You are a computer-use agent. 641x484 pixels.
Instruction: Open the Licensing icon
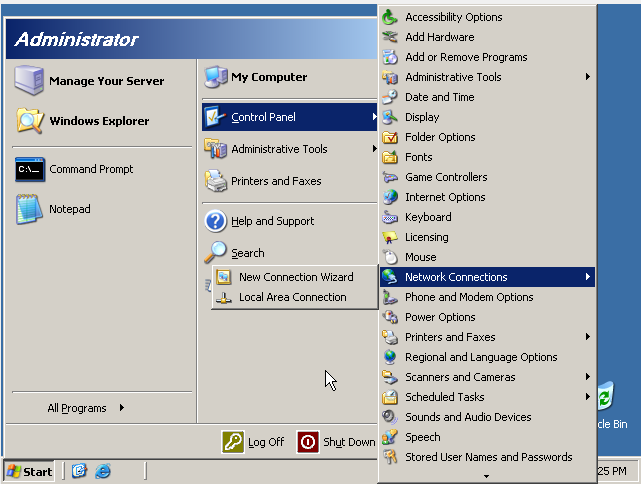(x=390, y=238)
